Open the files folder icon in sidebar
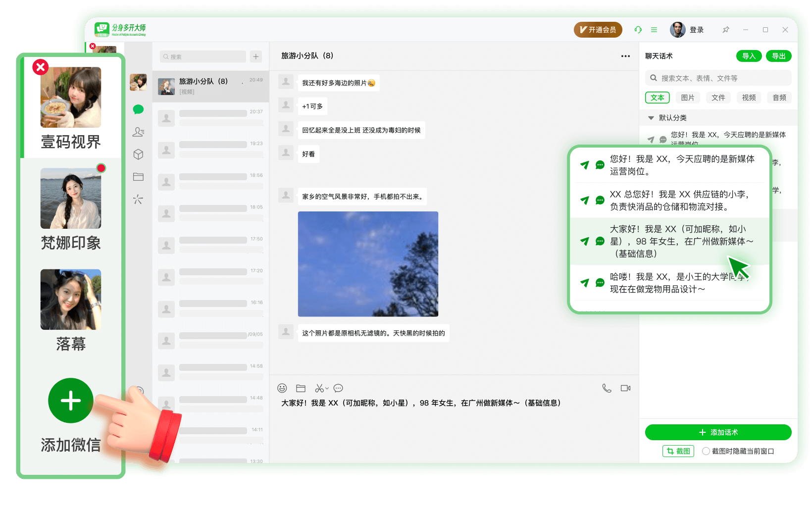812x510 pixels. coord(138,176)
